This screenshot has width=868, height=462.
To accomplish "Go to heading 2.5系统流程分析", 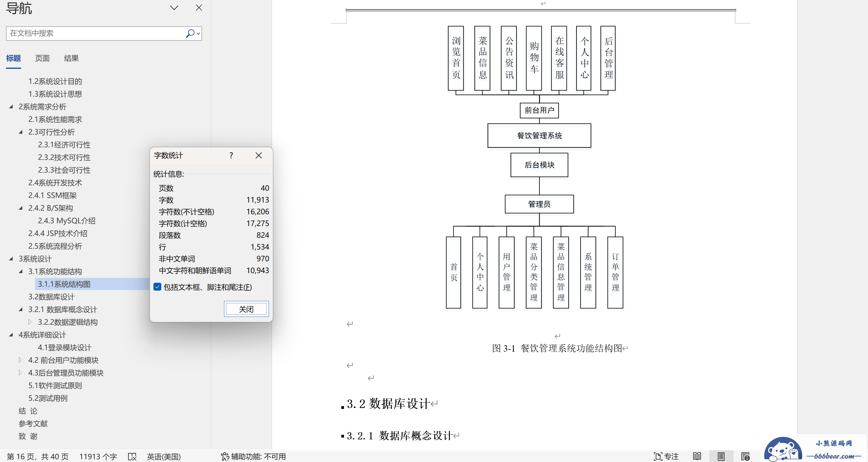I will point(55,246).
